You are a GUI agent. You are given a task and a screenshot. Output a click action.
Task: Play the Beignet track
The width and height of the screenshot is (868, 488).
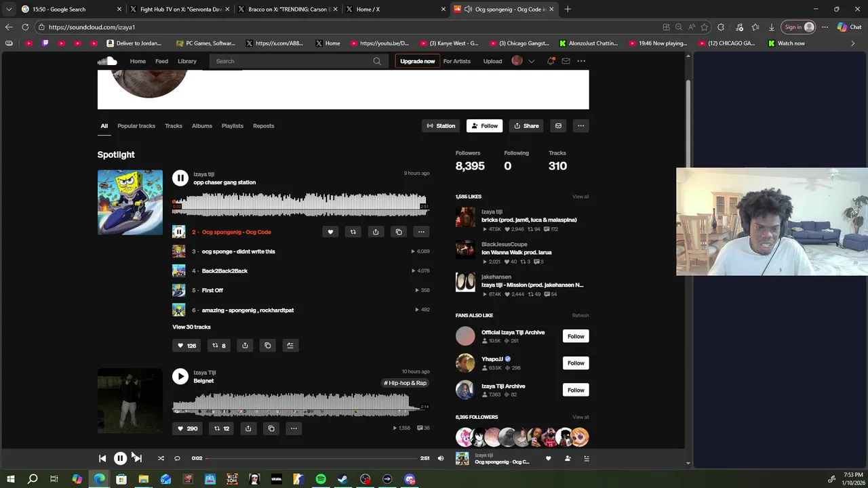[x=180, y=376]
